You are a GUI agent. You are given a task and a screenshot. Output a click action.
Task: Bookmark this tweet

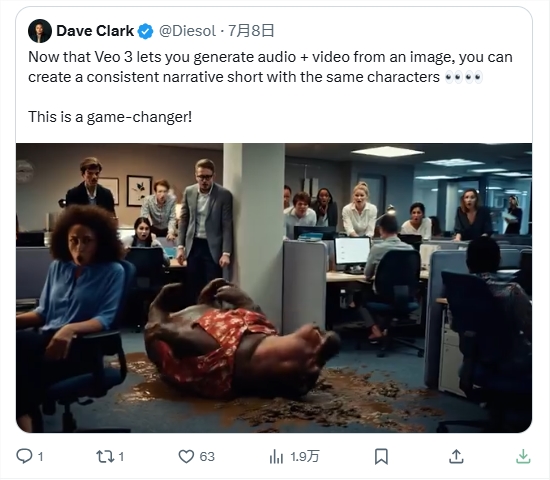[381, 456]
